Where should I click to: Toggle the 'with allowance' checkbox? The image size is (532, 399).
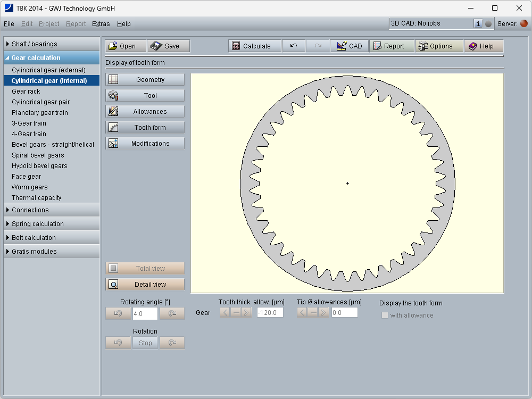coord(385,315)
